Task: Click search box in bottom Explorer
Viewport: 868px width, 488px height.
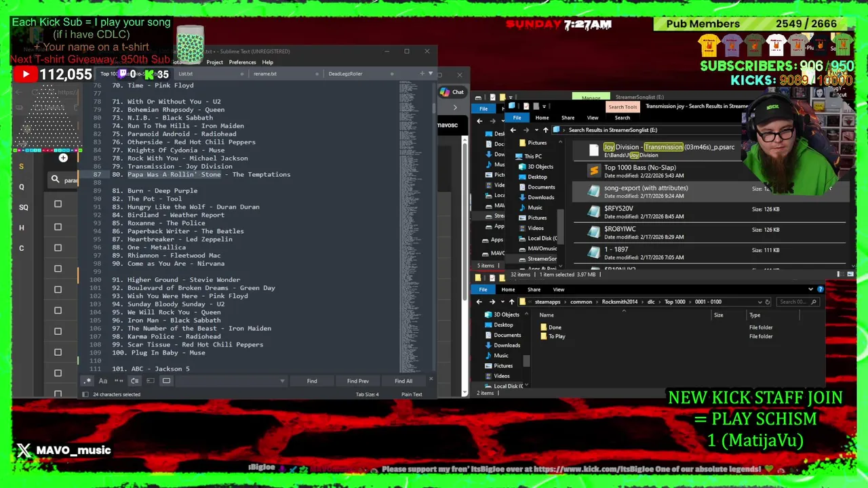Action: (x=797, y=302)
